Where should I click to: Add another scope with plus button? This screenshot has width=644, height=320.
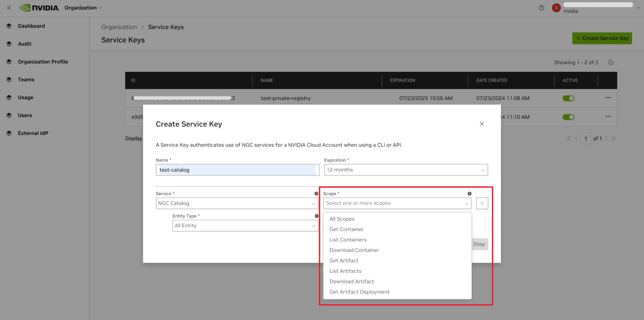(x=482, y=203)
